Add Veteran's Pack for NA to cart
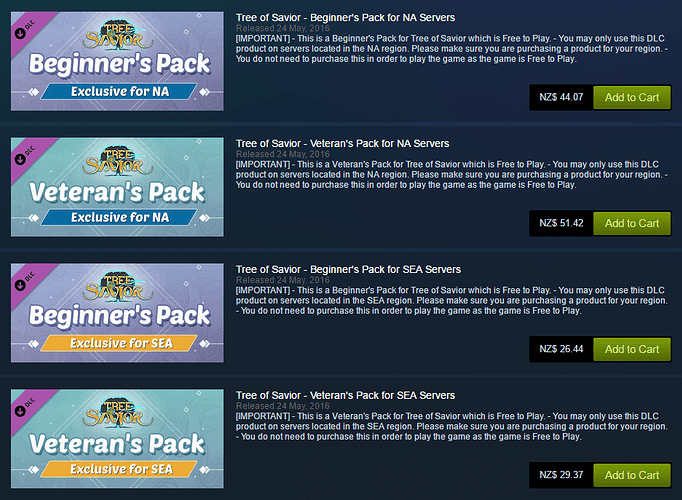The width and height of the screenshot is (682, 500). (x=632, y=223)
